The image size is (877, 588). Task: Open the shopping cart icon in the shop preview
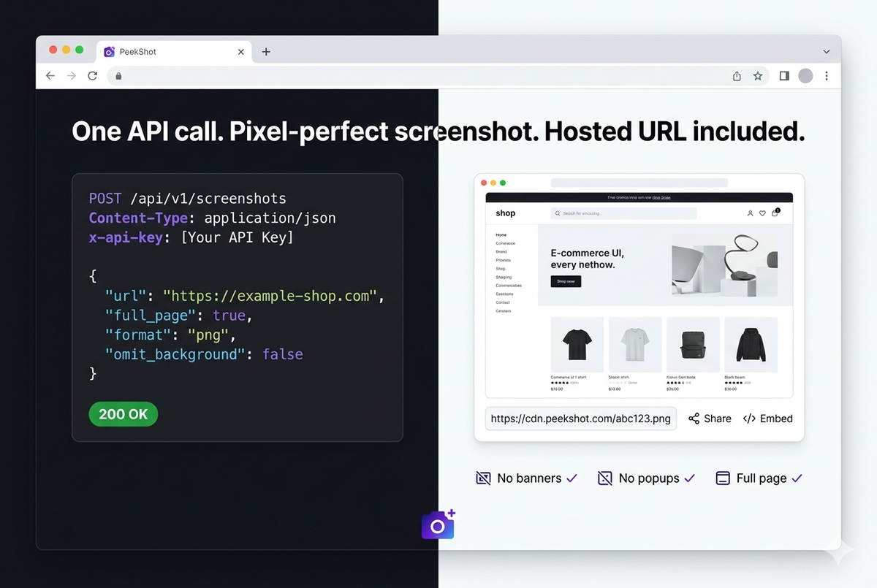pyautogui.click(x=776, y=213)
